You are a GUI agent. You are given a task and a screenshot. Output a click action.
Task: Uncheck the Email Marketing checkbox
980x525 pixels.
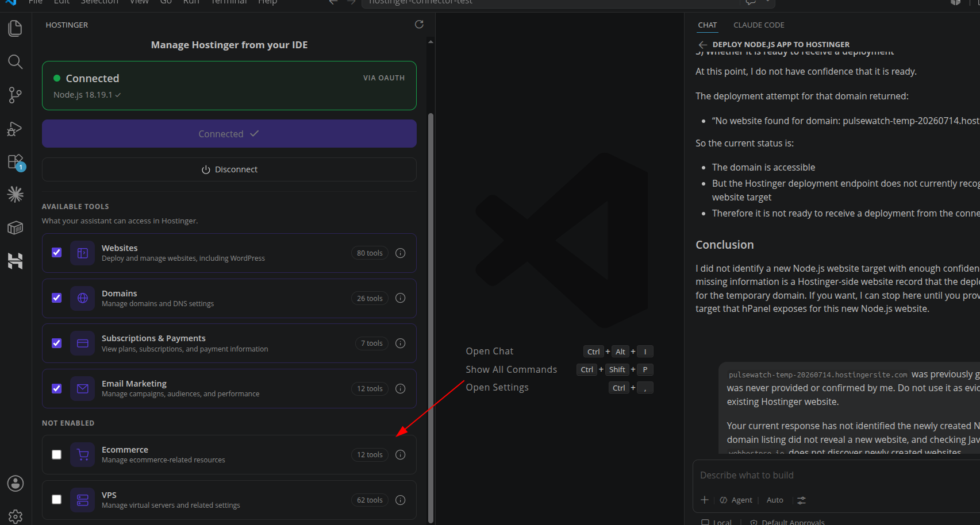click(56, 389)
